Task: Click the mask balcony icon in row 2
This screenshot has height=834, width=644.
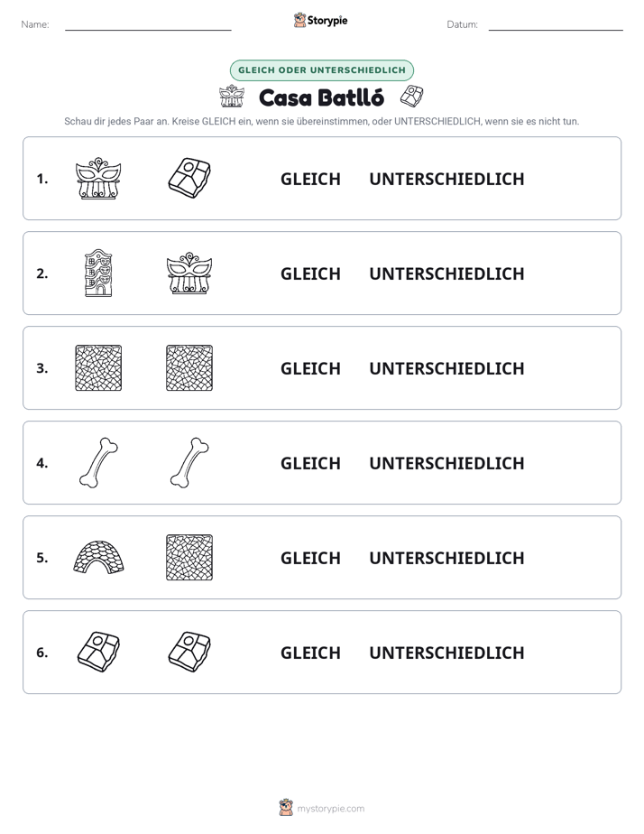Action: tap(189, 273)
